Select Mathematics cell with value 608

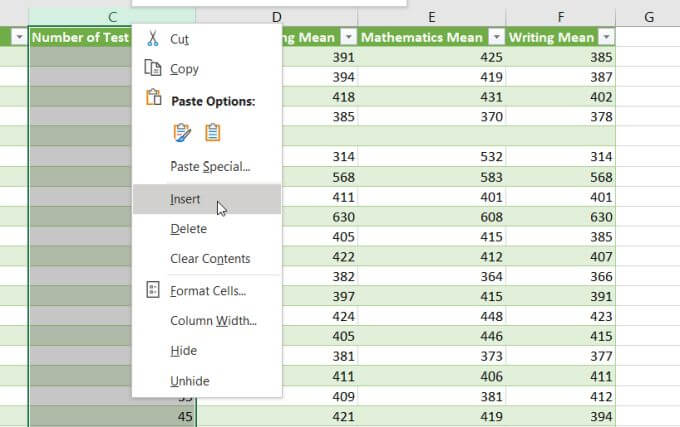click(432, 217)
